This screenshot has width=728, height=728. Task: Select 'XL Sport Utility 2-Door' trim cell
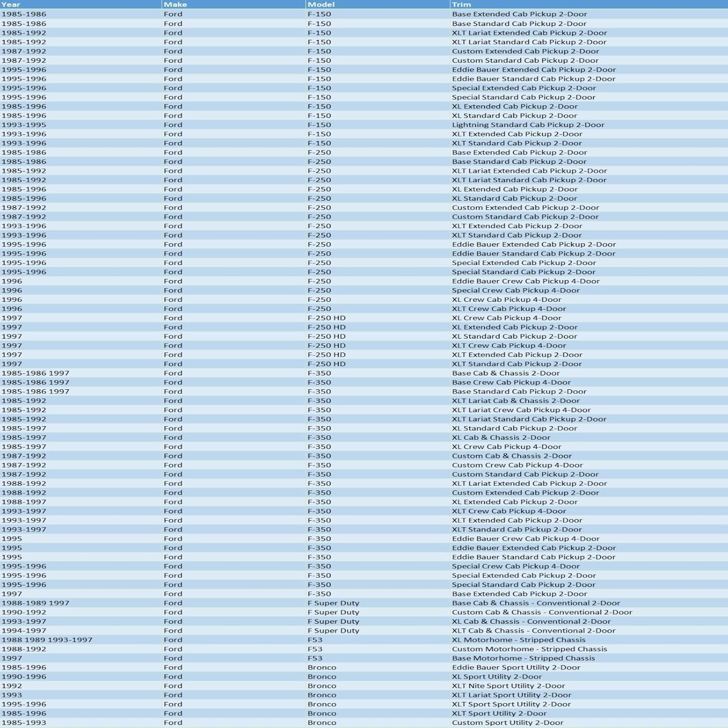[x=497, y=677]
